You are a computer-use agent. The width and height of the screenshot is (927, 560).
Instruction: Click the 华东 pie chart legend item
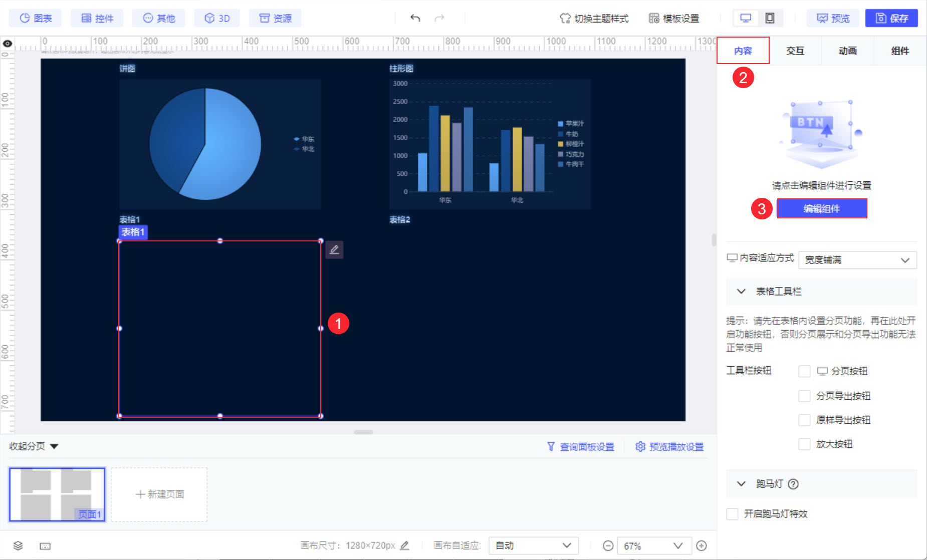click(x=304, y=139)
